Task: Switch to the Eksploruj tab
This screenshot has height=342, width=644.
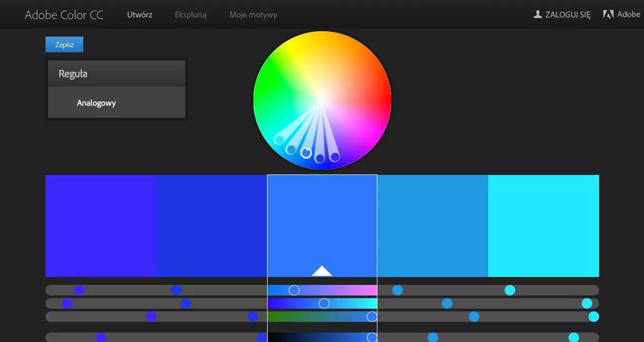Action: [191, 15]
